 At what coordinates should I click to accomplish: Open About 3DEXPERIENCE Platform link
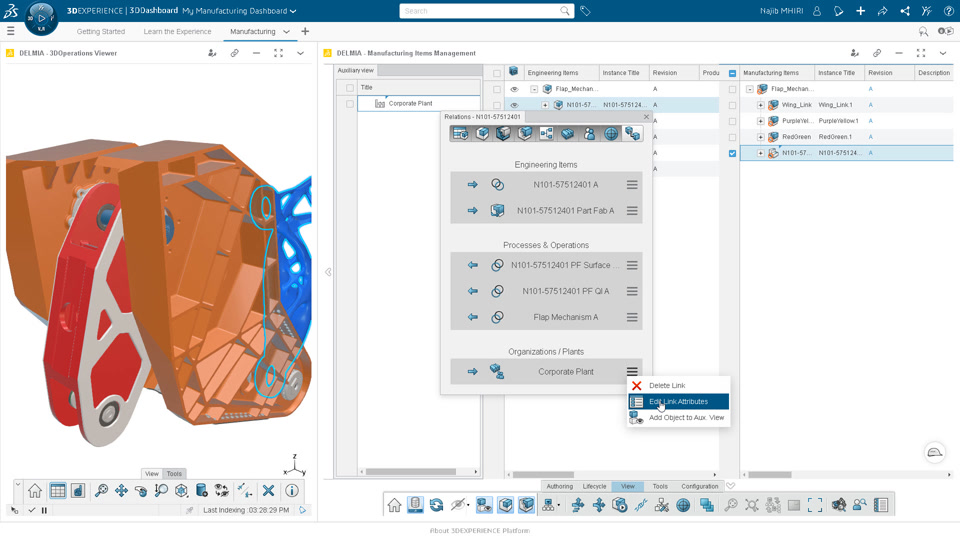tap(479, 531)
